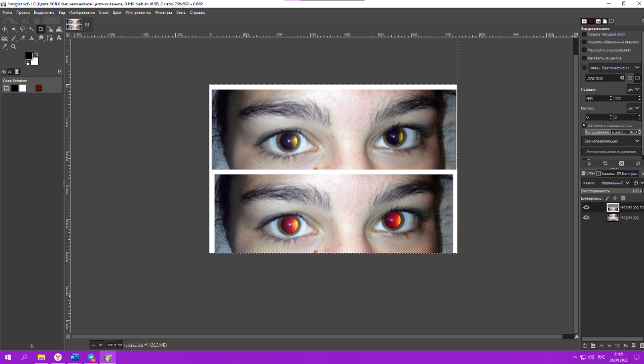Switch to the 'Каналы' tab

point(605,174)
